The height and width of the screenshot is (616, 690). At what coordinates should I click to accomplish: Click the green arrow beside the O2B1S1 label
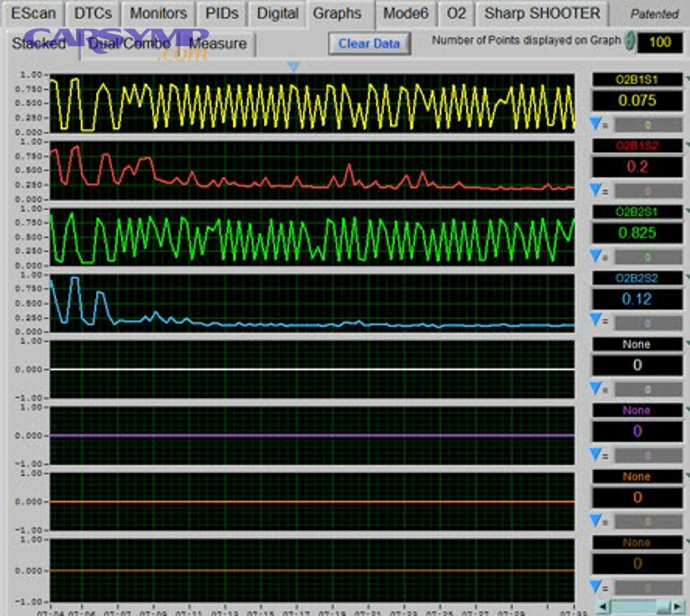687,79
